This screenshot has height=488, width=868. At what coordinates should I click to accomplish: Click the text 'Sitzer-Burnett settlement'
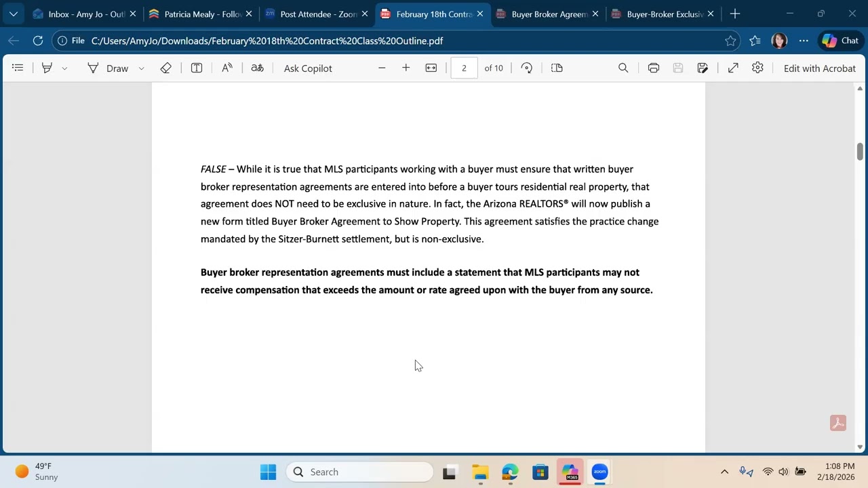[x=335, y=239]
